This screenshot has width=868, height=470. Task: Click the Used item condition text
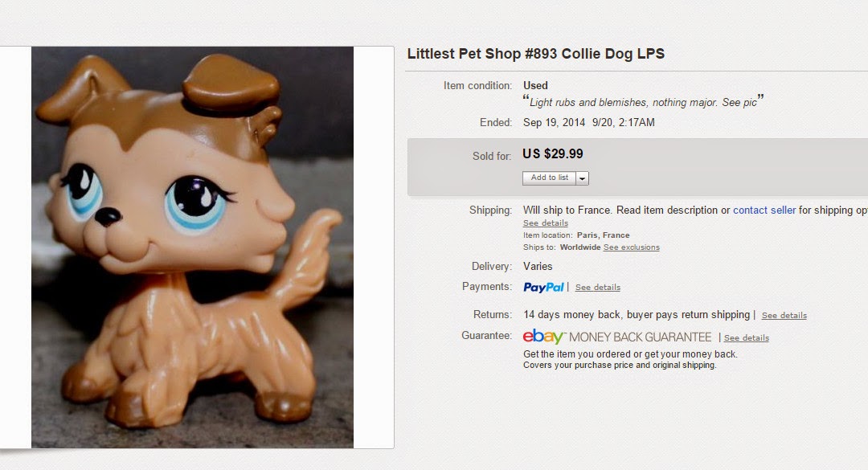[535, 86]
